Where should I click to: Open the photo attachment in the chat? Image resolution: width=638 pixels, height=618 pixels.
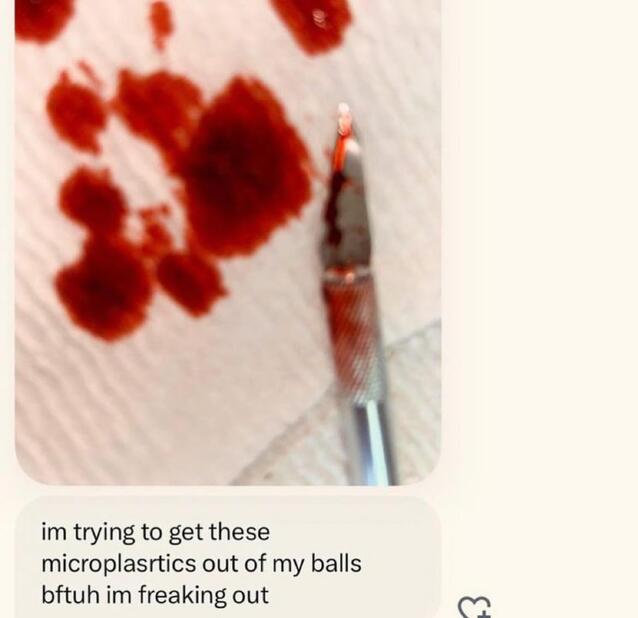(228, 240)
